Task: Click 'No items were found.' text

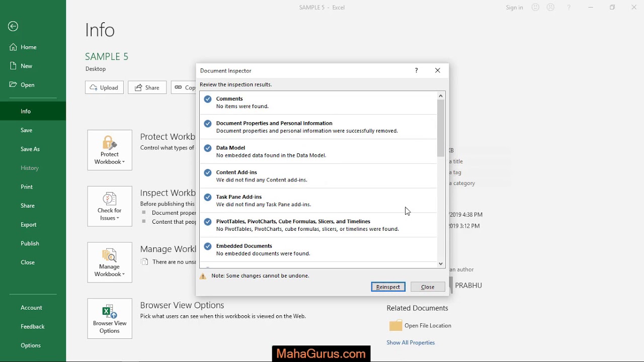Action: tap(243, 107)
